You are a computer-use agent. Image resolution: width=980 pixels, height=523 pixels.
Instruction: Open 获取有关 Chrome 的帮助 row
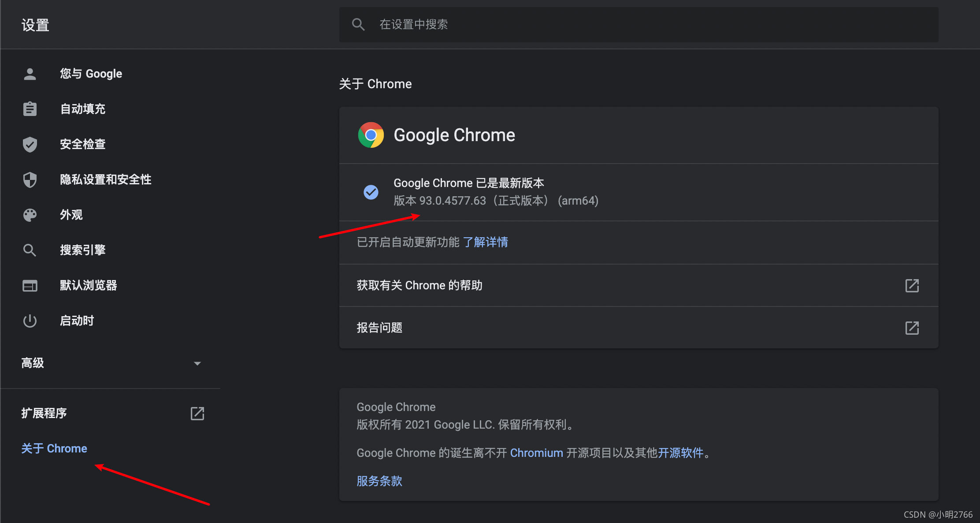pyautogui.click(x=638, y=285)
